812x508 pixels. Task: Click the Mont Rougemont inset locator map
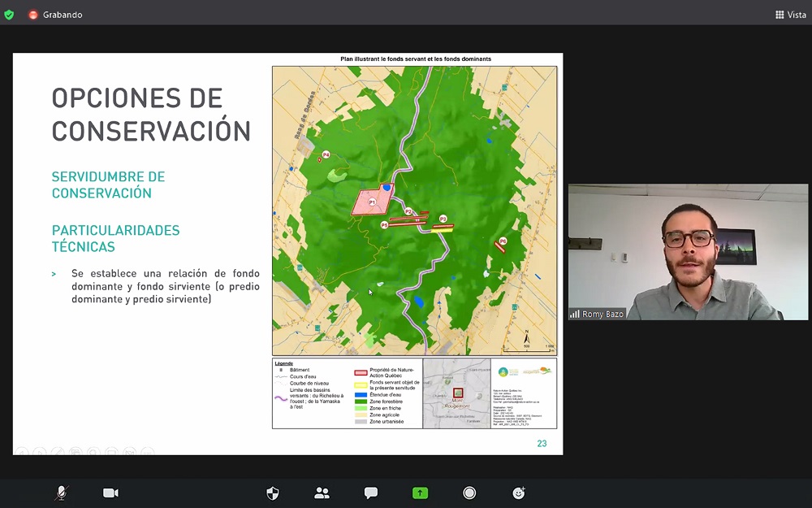click(456, 394)
